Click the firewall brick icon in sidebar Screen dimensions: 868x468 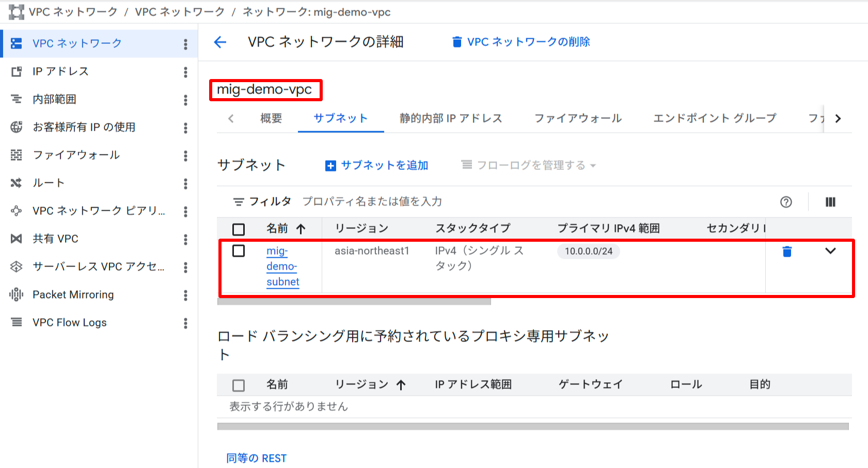(17, 155)
